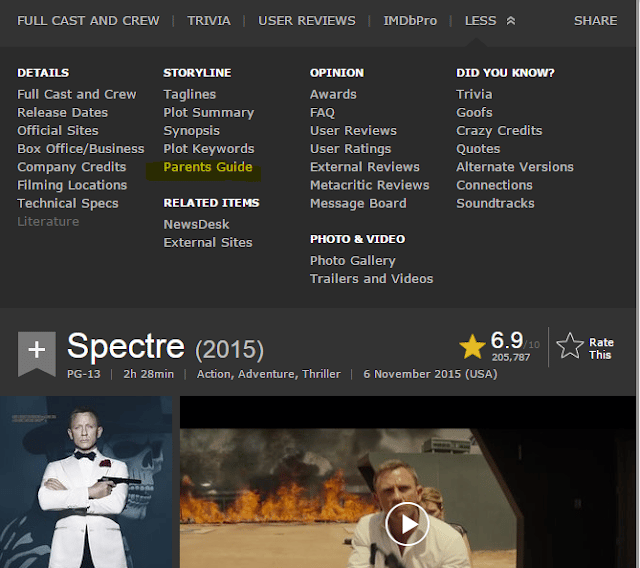Image resolution: width=640 pixels, height=568 pixels.
Task: Click the Rate This star icon
Action: (x=570, y=346)
